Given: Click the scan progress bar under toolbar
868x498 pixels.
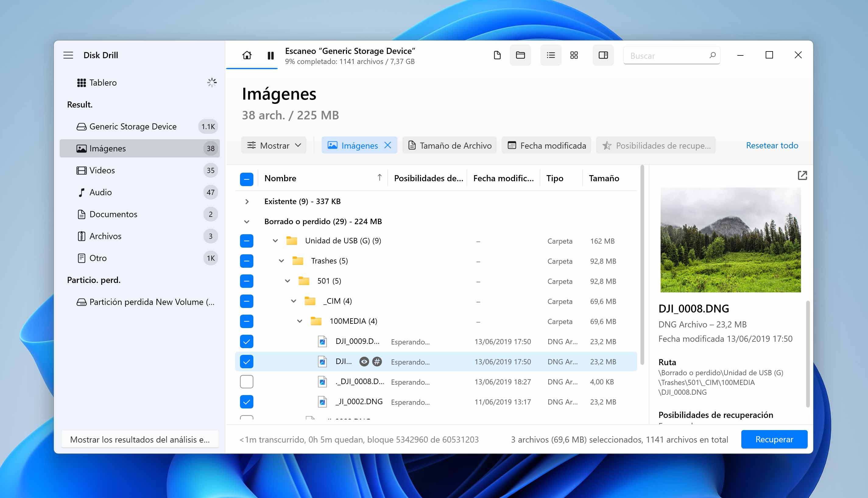Looking at the screenshot, I should (x=252, y=69).
